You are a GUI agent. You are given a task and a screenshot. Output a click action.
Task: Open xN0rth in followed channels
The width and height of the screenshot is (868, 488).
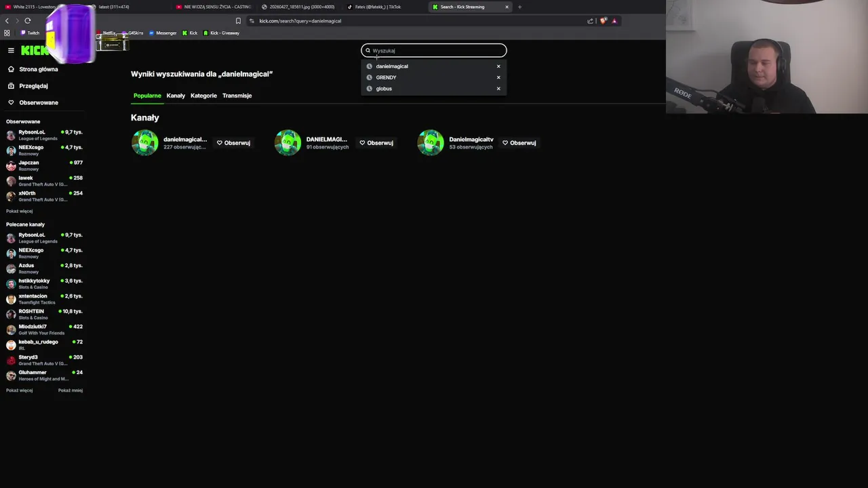point(44,196)
